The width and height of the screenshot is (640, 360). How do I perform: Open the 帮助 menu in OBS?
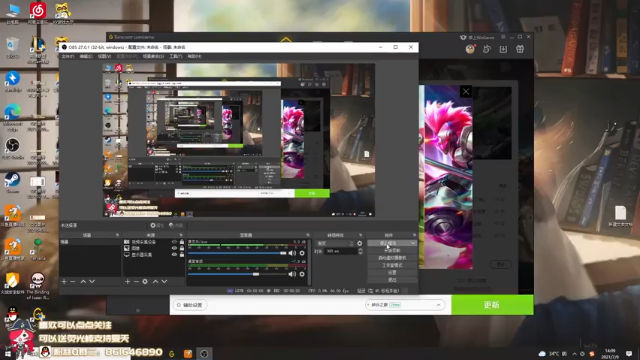(194, 56)
